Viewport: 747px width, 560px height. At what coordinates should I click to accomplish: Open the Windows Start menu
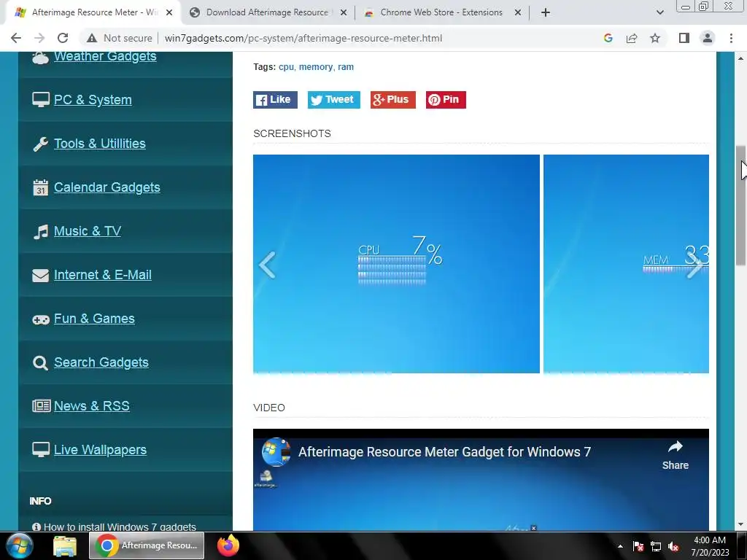[x=20, y=545]
